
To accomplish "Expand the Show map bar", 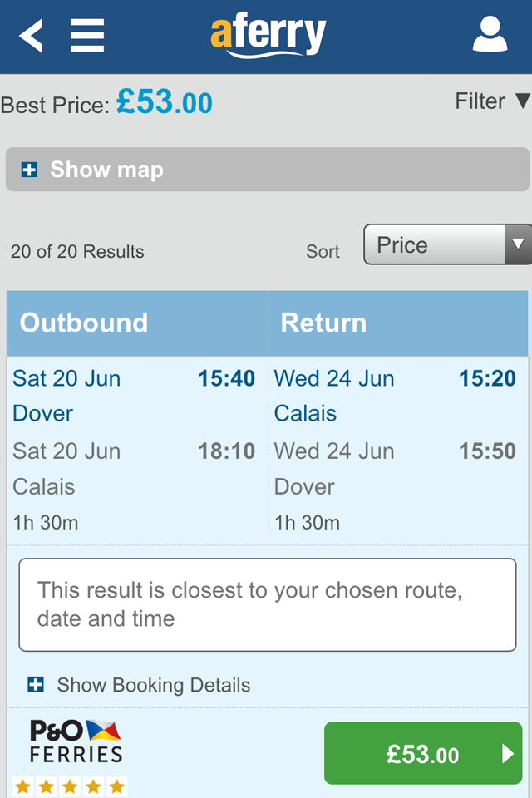I will (x=268, y=170).
